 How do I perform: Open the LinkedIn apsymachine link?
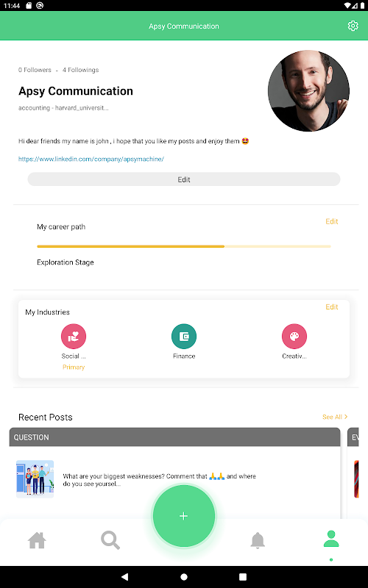click(91, 159)
